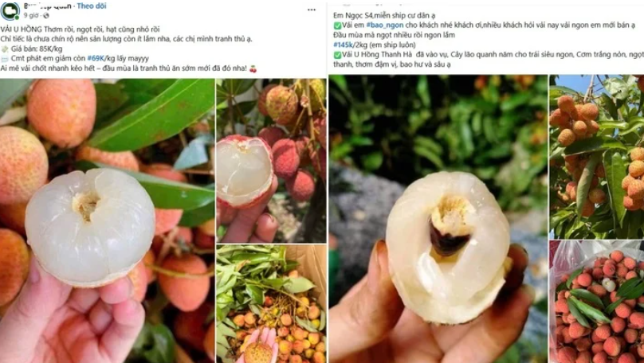Open the #145k hashtag link

coord(343,45)
